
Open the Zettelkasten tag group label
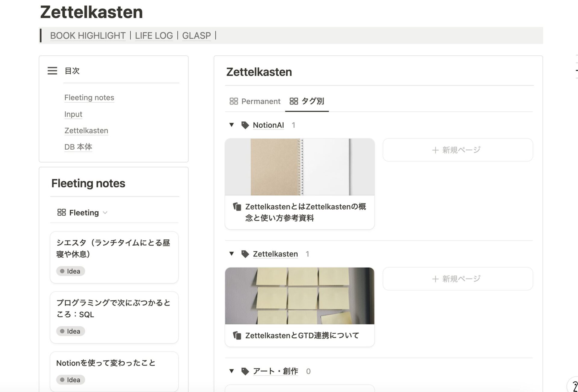(x=275, y=254)
